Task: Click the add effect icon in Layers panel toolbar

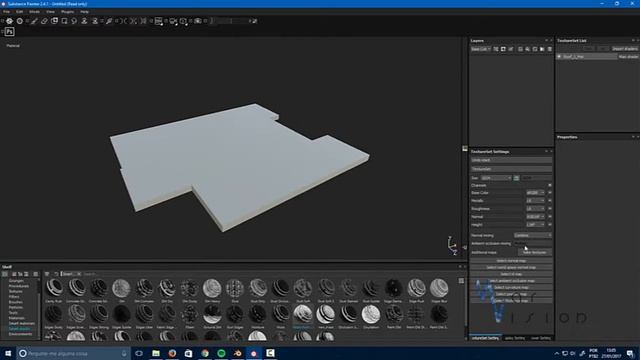Action: click(496, 49)
